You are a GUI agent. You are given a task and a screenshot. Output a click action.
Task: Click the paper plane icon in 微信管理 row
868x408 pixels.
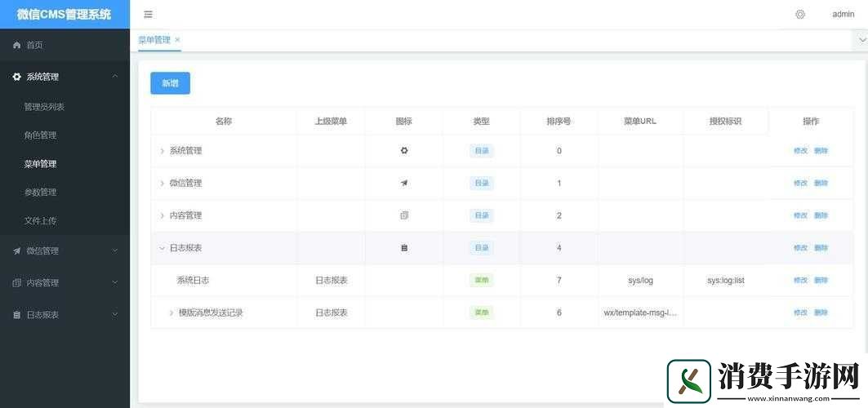click(404, 184)
